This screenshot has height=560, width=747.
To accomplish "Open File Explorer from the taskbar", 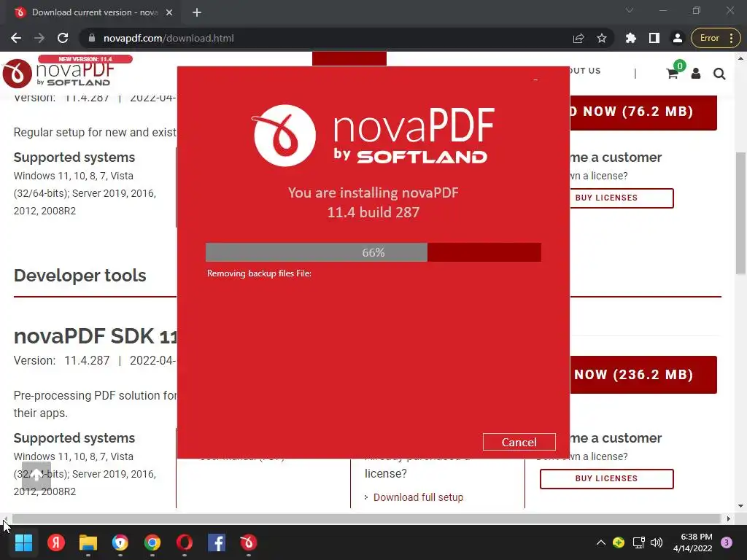I will coord(88,542).
